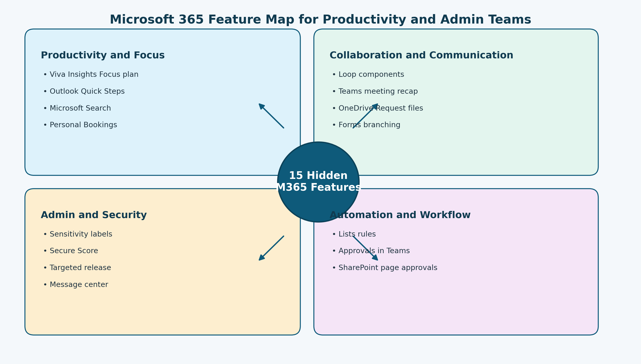Click Approvals in Teams item

point(371,251)
